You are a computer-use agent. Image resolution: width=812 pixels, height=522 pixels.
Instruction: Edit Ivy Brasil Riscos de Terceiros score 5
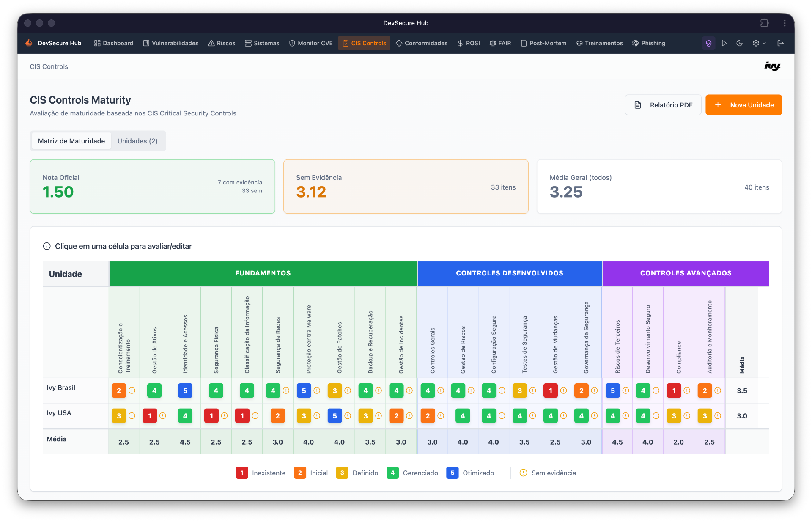[613, 390]
